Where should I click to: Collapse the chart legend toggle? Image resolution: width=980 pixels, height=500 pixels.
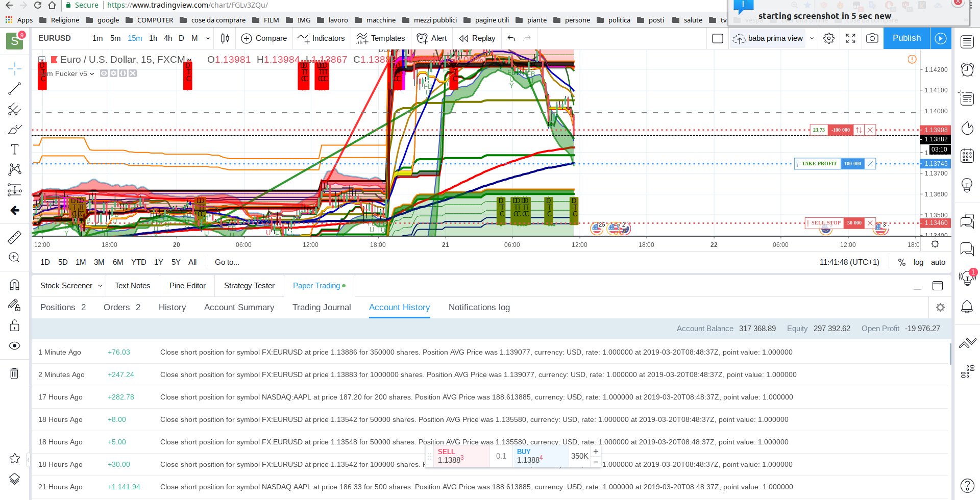(x=42, y=60)
